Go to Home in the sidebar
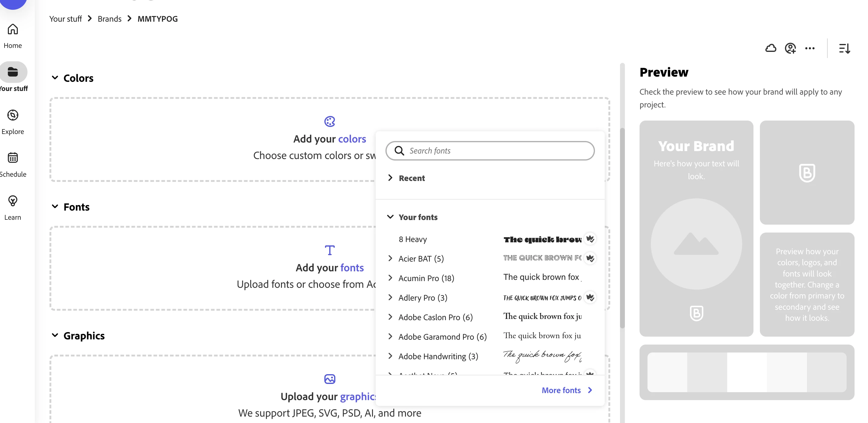The image size is (868, 423). pyautogui.click(x=13, y=35)
